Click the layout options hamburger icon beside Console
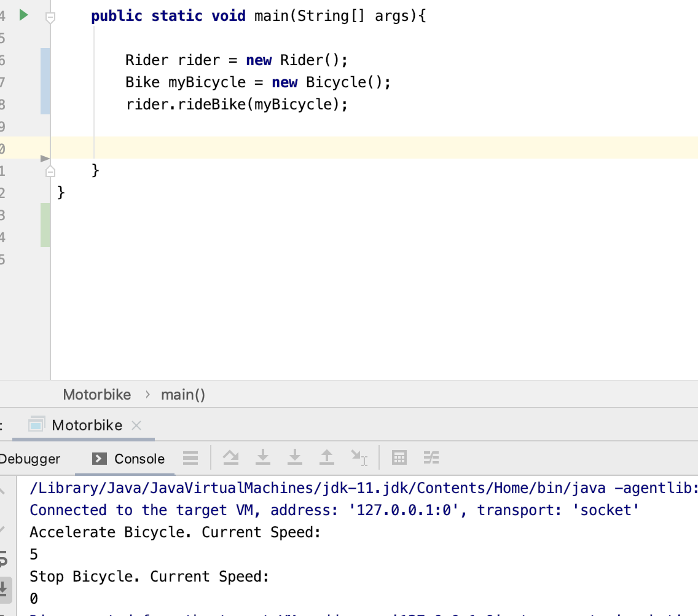Image resolution: width=698 pixels, height=616 pixels. click(x=190, y=458)
